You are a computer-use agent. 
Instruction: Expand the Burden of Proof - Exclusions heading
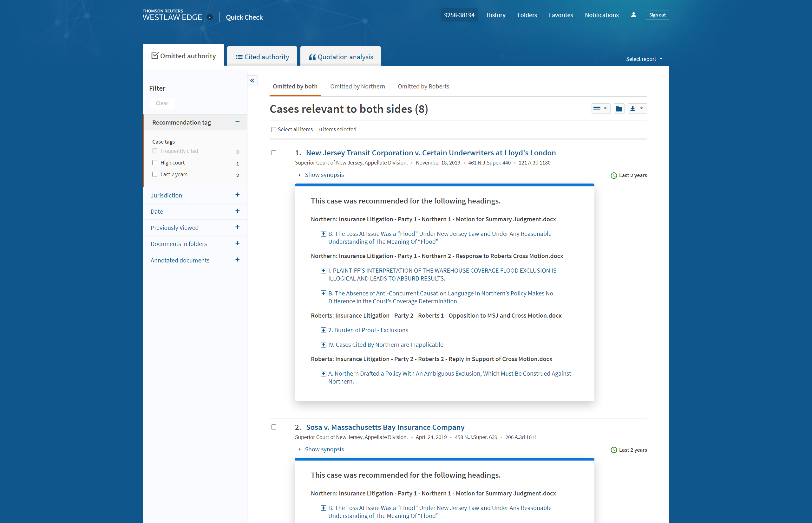324,330
